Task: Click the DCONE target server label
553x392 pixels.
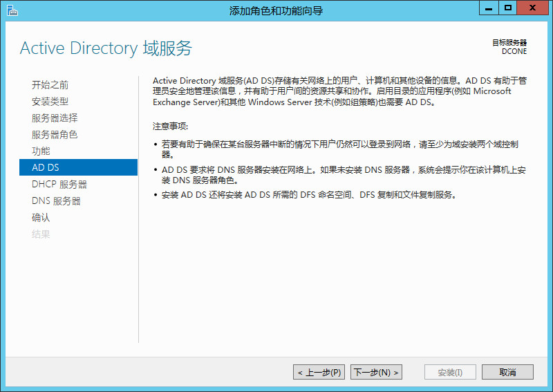Action: click(x=514, y=51)
